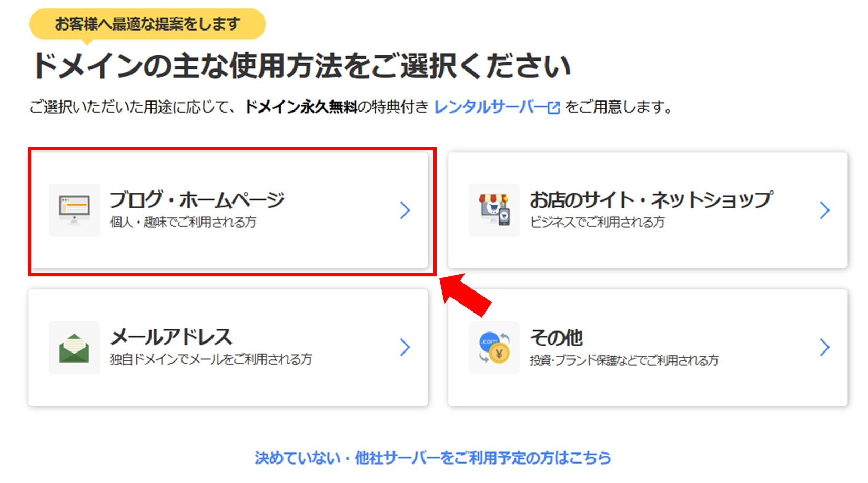Screen dimensions: 868x483
Task: Click 独自ドメインでメールをご利用される方 subtitle
Action: coord(211,359)
